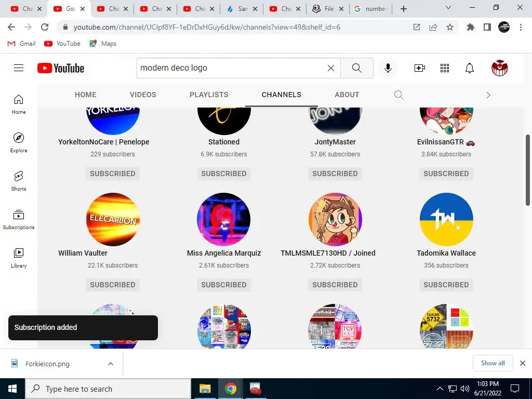Reload the page in Chrome

point(45,27)
